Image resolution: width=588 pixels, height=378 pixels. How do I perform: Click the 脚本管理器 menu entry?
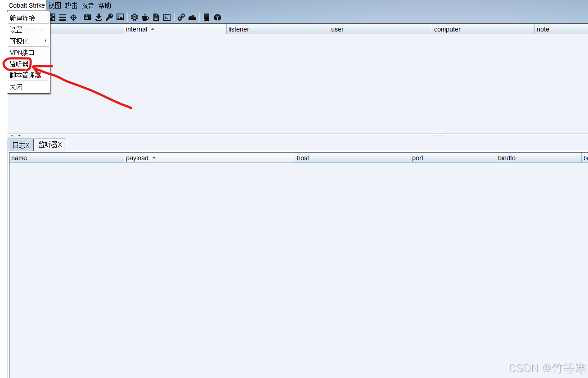(x=26, y=75)
